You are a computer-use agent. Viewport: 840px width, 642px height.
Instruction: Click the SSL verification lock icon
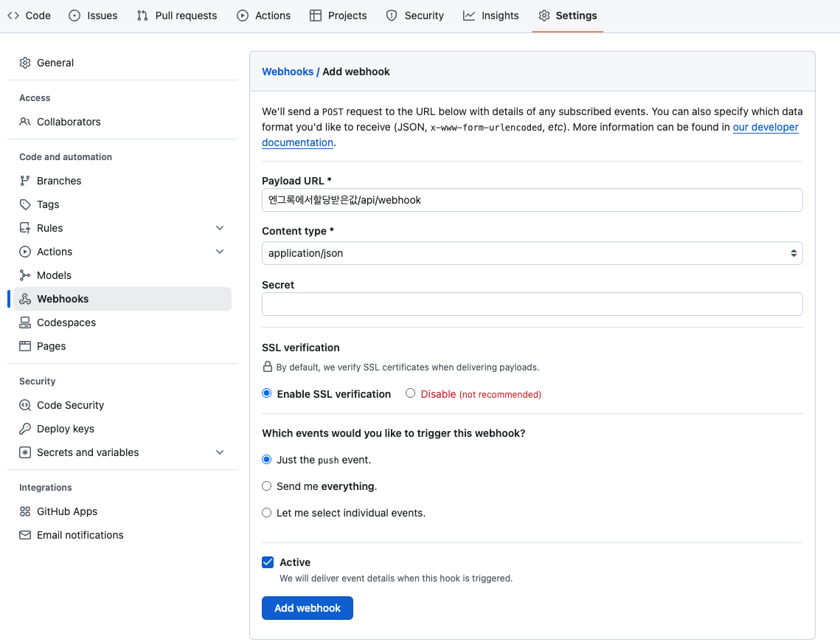(x=268, y=367)
